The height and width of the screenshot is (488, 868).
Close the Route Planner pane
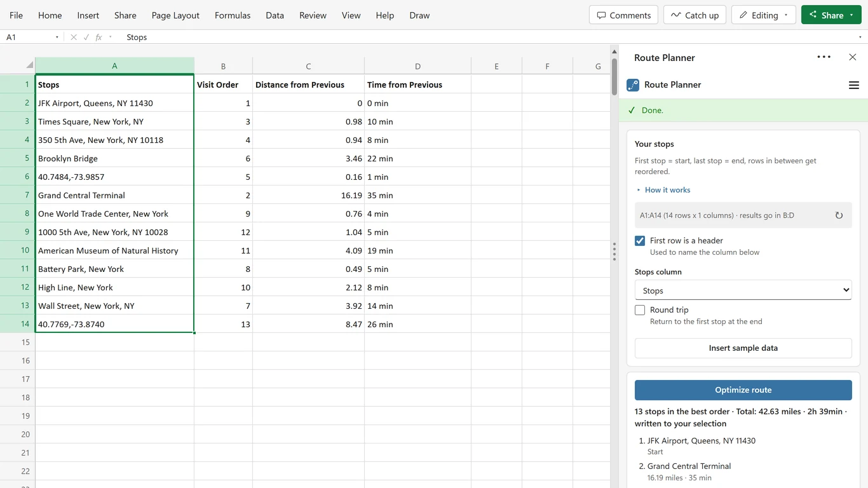click(x=853, y=57)
